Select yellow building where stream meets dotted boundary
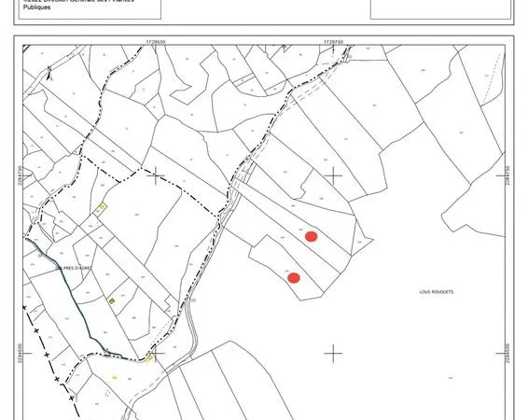528x420 pixels. 149,357
